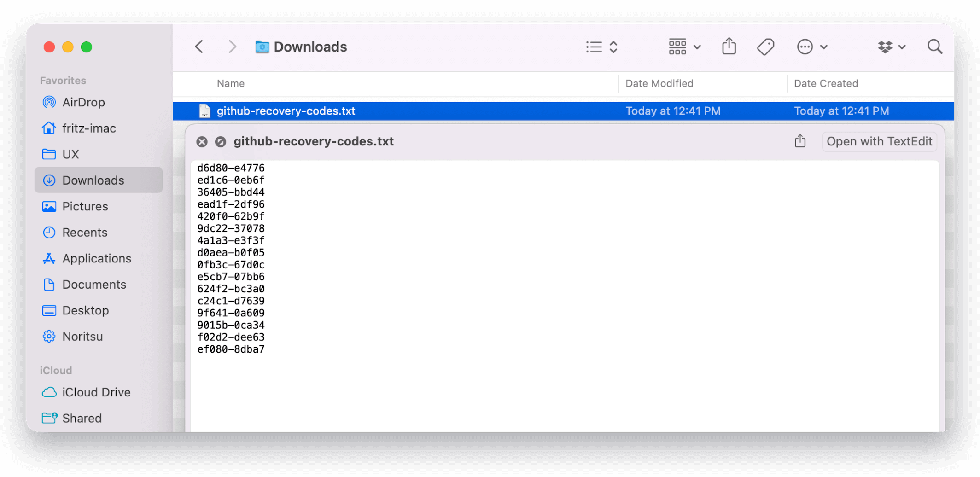Open the Dropbox toolbar dropdown

click(x=892, y=47)
